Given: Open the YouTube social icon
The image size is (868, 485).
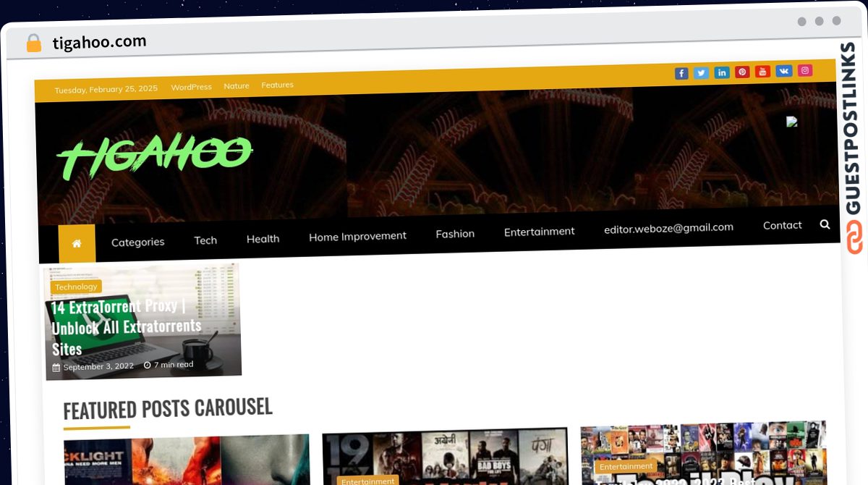Looking at the screenshot, I should coord(762,71).
